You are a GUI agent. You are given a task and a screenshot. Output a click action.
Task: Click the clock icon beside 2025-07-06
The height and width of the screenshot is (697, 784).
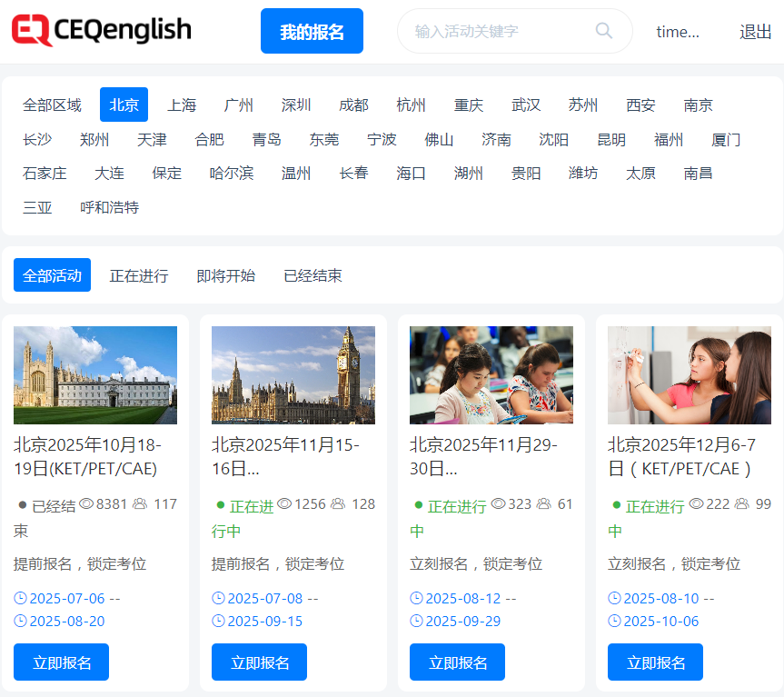(21, 598)
